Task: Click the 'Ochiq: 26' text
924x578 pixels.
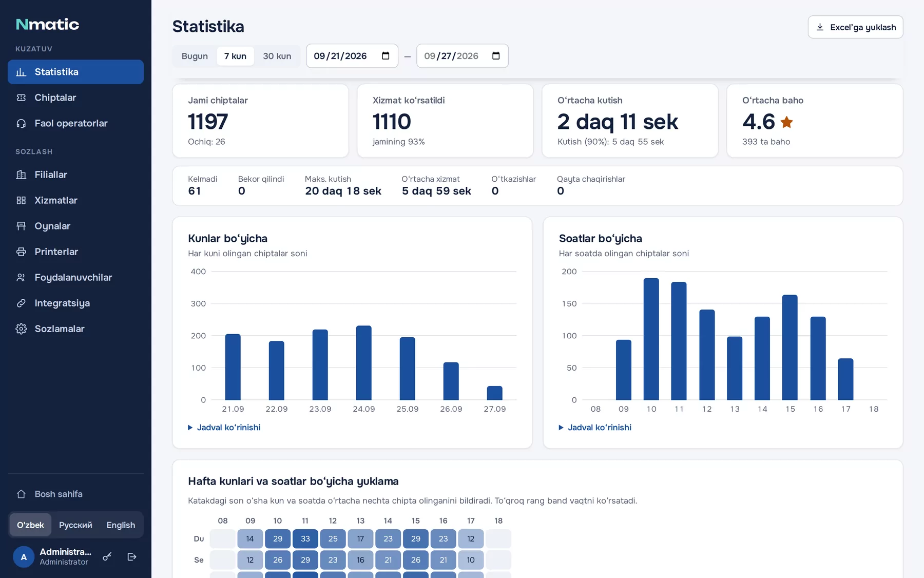Action: click(x=206, y=142)
